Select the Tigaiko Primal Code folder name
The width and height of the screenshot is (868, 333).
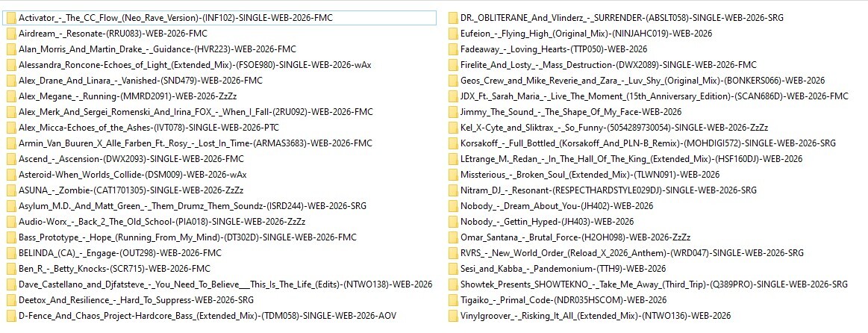pyautogui.click(x=563, y=299)
